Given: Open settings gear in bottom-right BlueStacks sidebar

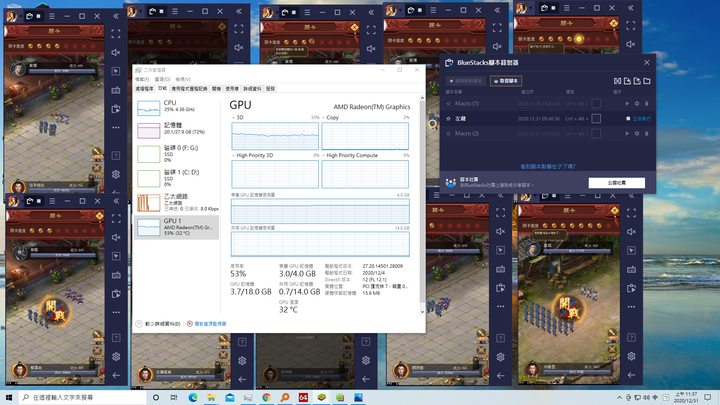Looking at the screenshot, I should point(631,356).
